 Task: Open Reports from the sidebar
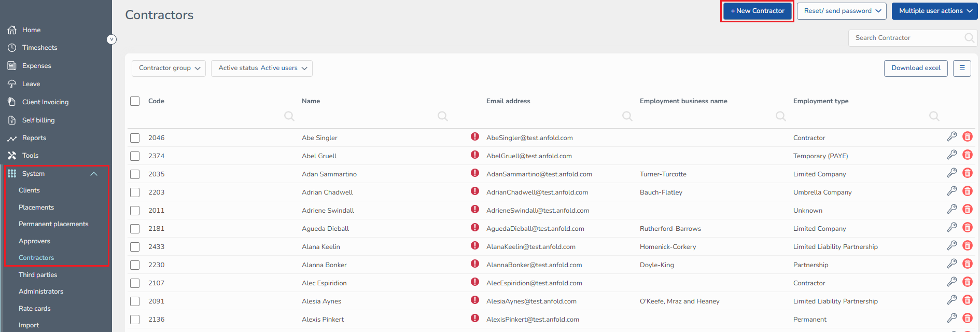point(34,138)
